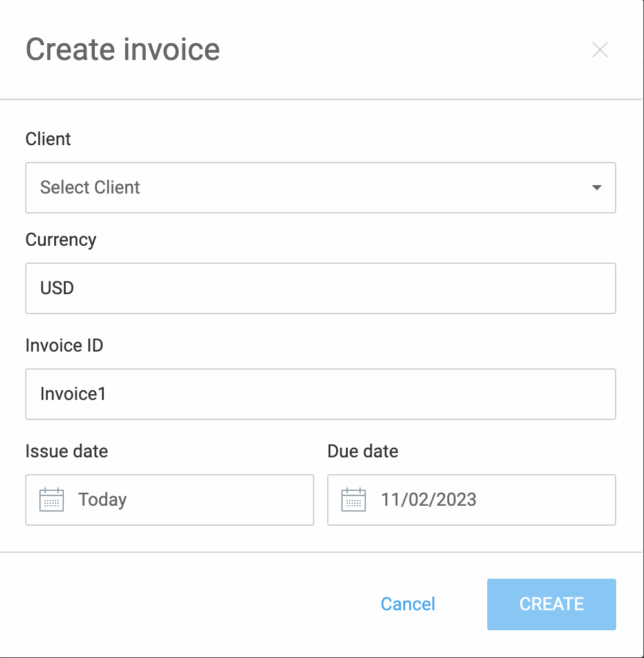Open the Issue date calendar icon
Screen dimensions: 644x658
(52, 500)
